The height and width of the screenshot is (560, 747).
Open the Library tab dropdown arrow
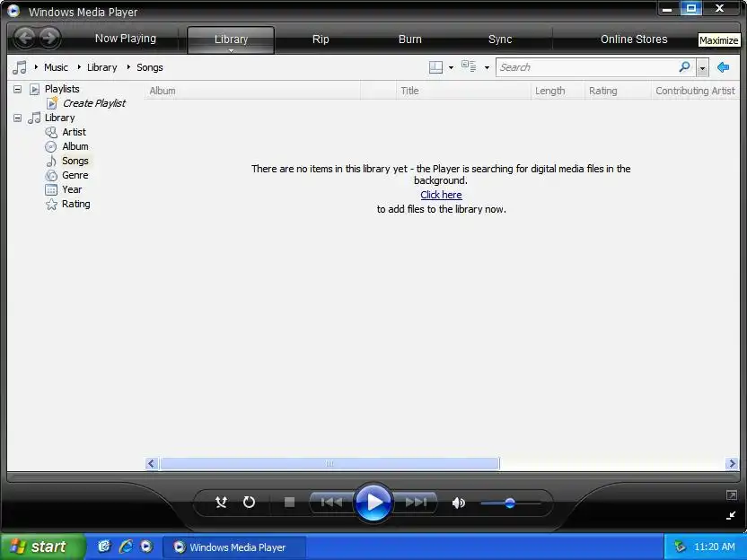[x=231, y=50]
